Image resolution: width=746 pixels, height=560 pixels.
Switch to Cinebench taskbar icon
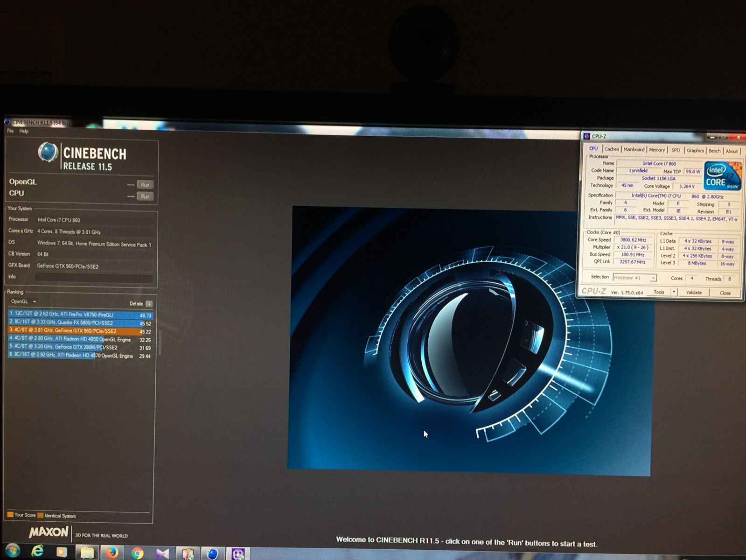click(213, 553)
